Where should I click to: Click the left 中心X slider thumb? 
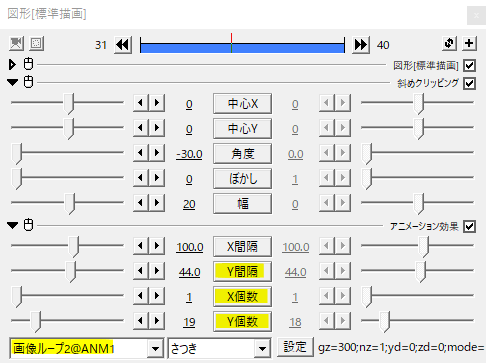tap(69, 104)
